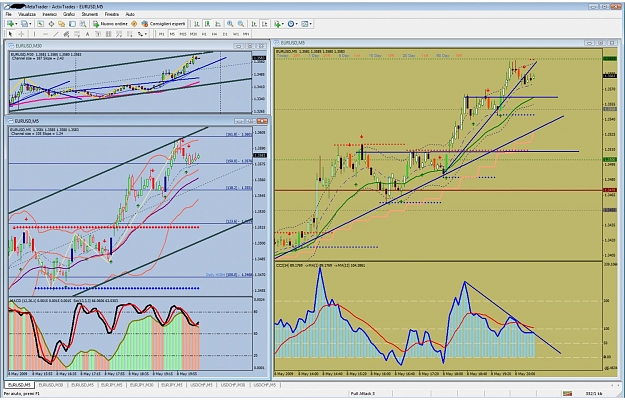Expand the Indicators dropdown arrow
The image size is (625, 400).
283,24
